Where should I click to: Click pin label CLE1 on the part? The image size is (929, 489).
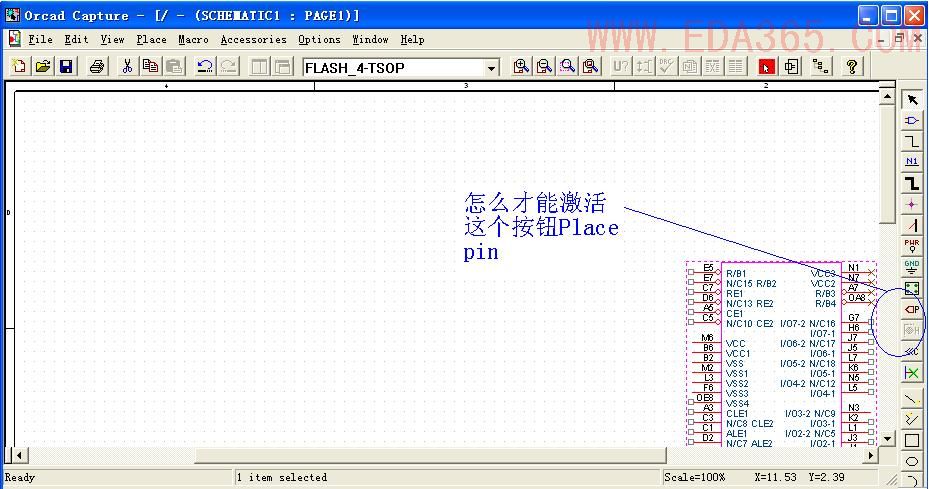pos(737,414)
